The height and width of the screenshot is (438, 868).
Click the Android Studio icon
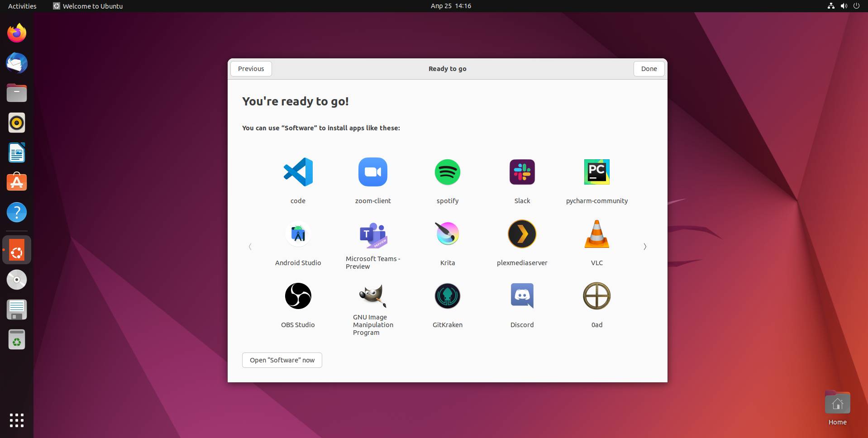coord(297,234)
